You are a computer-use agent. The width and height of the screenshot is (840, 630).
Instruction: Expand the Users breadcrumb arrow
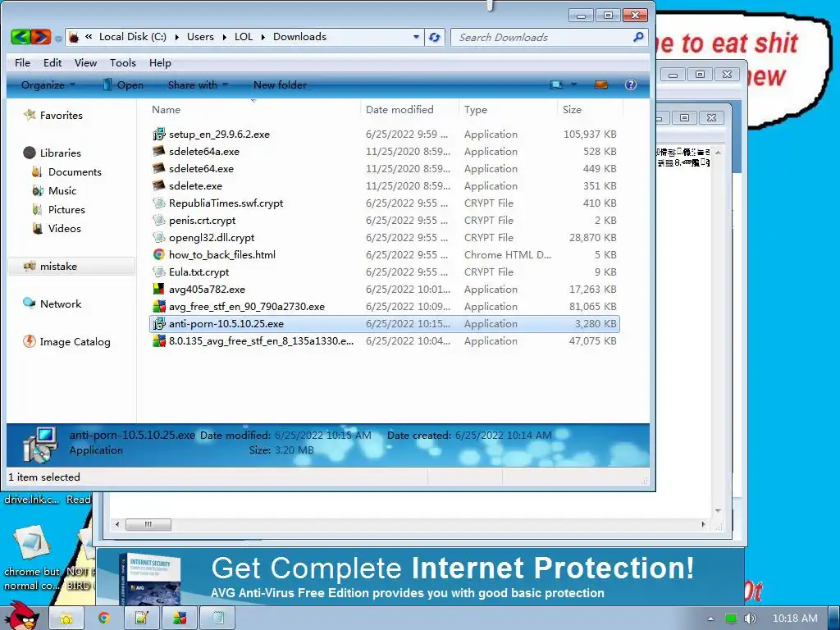click(223, 37)
